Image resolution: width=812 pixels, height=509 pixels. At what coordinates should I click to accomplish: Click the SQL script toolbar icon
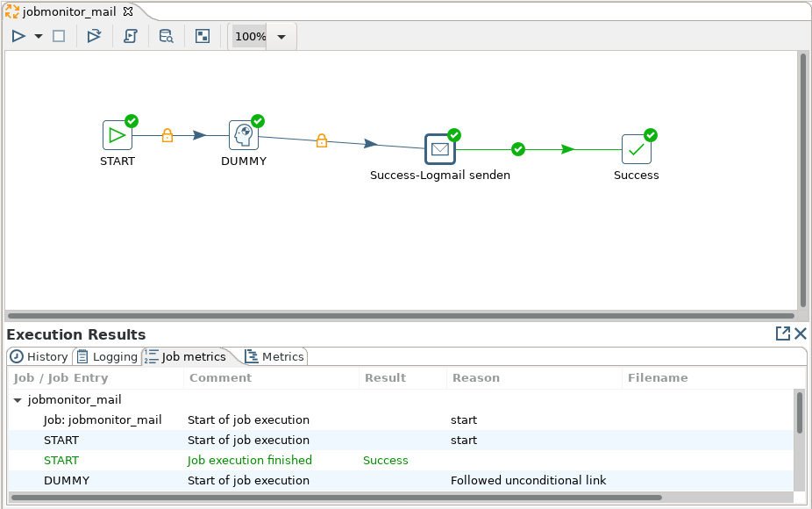point(131,36)
